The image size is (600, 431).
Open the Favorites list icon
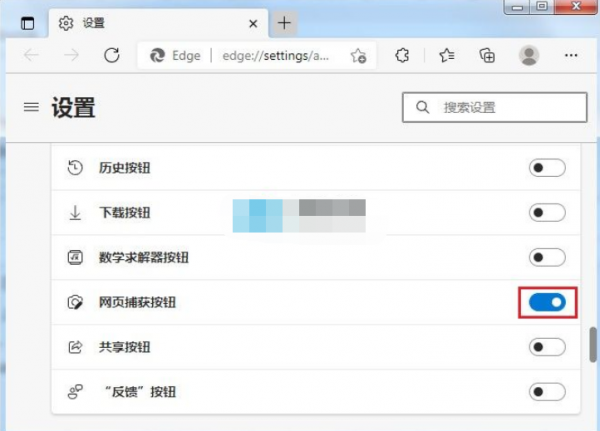pyautogui.click(x=447, y=56)
